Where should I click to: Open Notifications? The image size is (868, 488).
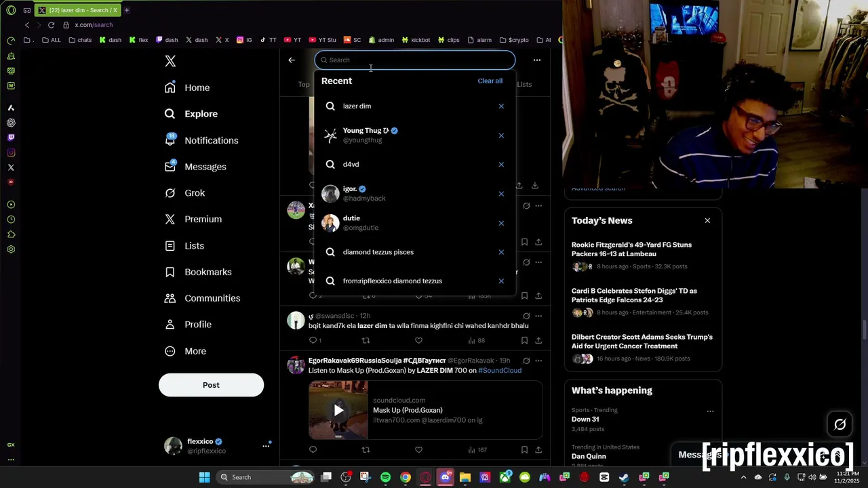pyautogui.click(x=202, y=140)
